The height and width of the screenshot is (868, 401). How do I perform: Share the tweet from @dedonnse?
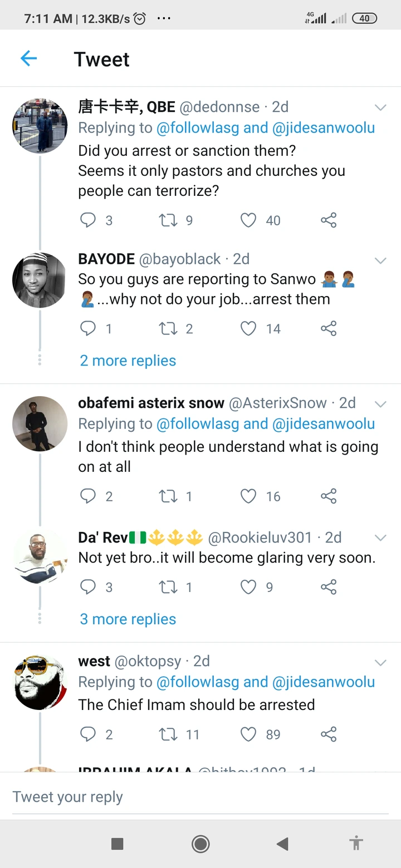329,220
